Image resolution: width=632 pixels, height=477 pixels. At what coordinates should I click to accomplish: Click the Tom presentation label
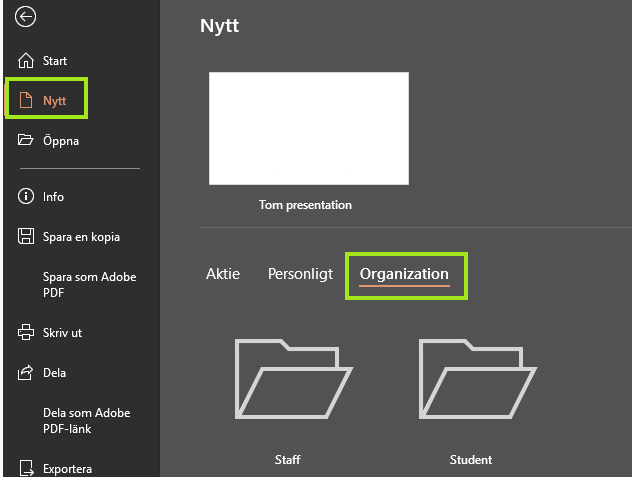[x=305, y=205]
